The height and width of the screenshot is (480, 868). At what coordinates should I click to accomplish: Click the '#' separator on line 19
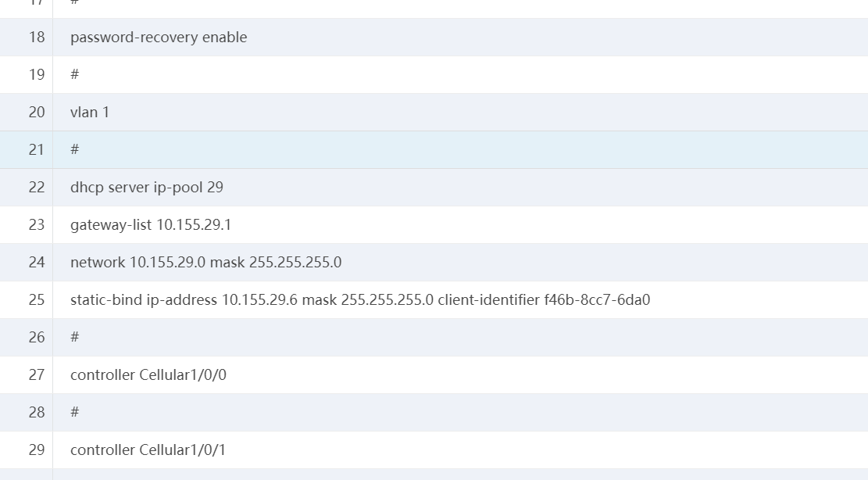(75, 74)
